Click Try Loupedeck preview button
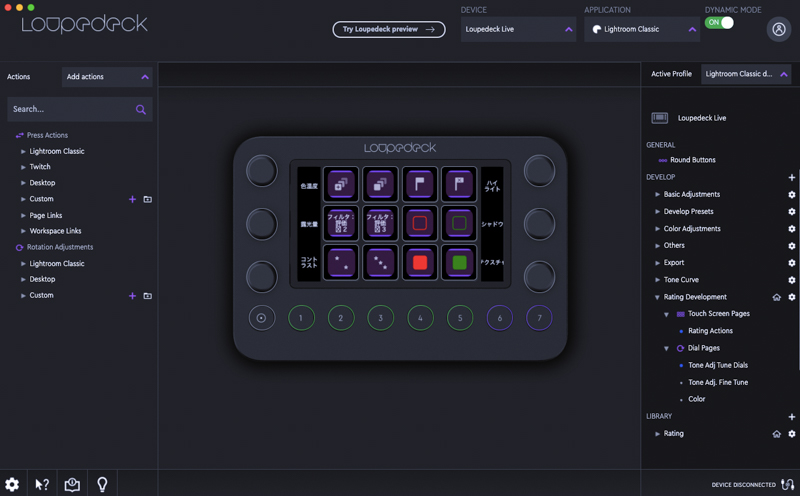 coord(389,29)
